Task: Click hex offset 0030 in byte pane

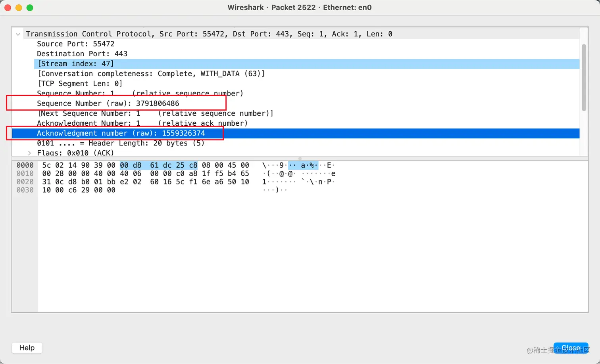Action: (x=25, y=190)
